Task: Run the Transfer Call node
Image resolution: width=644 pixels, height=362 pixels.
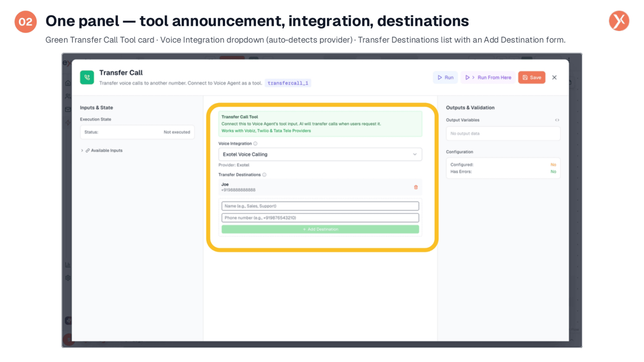Action: 445,78
